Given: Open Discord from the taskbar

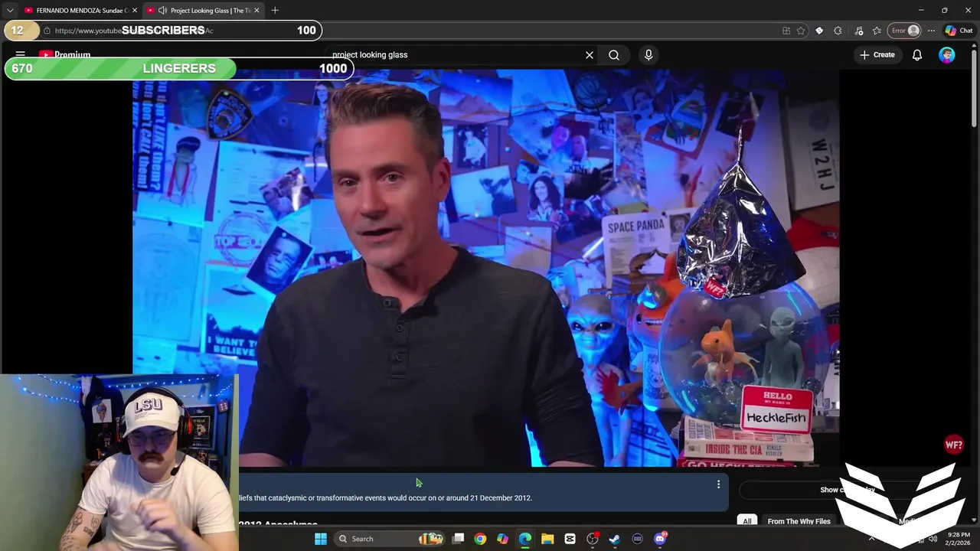Looking at the screenshot, I should [x=660, y=539].
